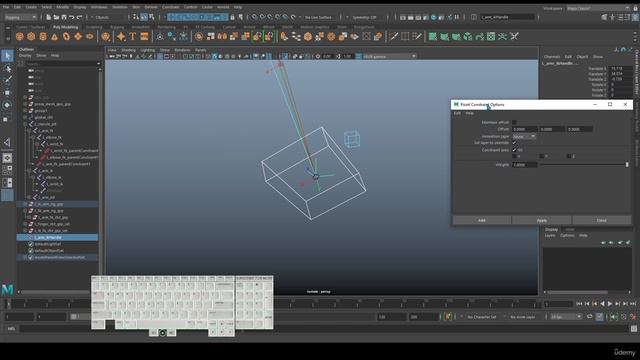
Task: Create a polygon cone from shelf
Action: click(x=54, y=37)
